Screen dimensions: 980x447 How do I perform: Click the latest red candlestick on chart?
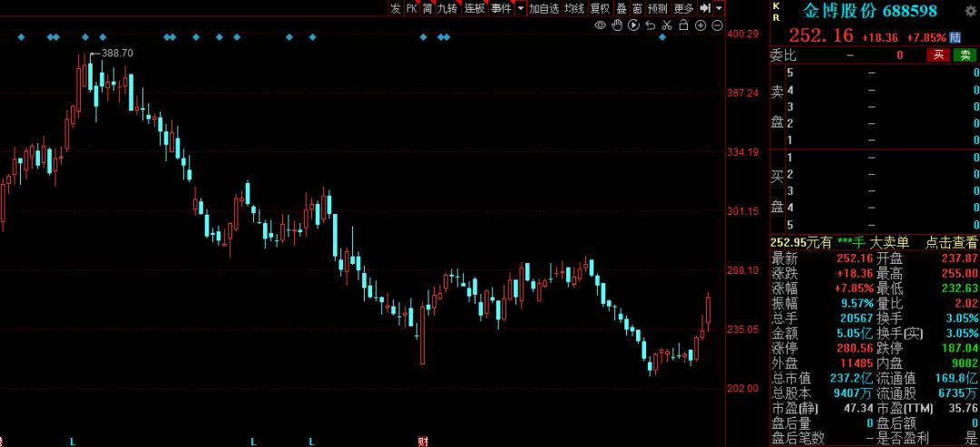709,310
